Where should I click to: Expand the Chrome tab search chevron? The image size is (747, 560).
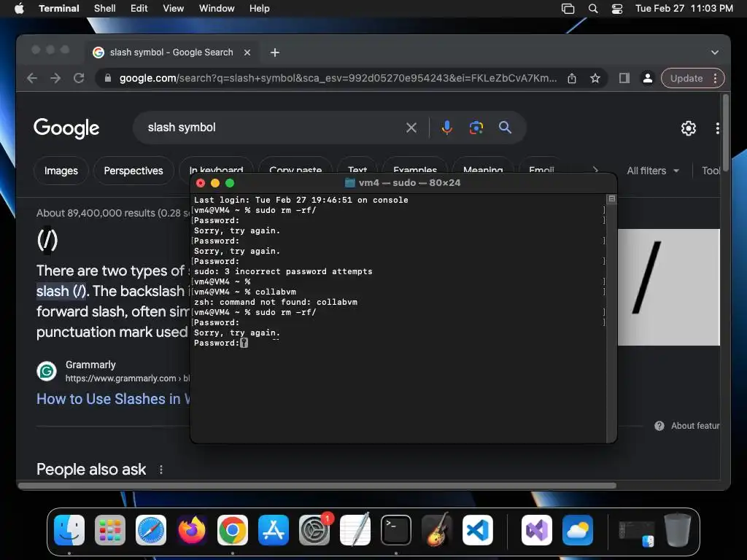[715, 52]
